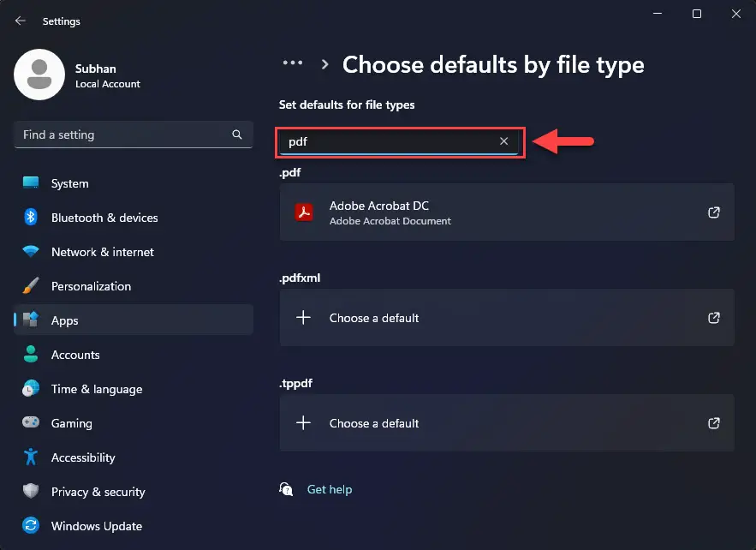
Task: Click the plus icon under .pdfxml
Action: [x=303, y=318]
